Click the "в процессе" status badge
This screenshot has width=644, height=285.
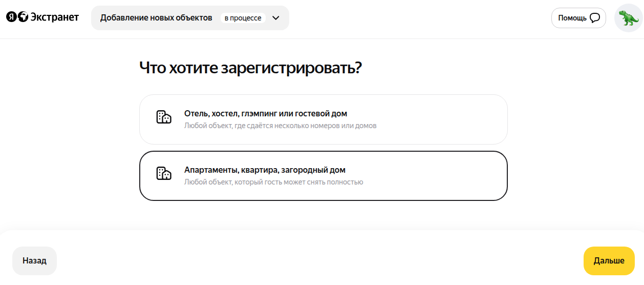[243, 18]
